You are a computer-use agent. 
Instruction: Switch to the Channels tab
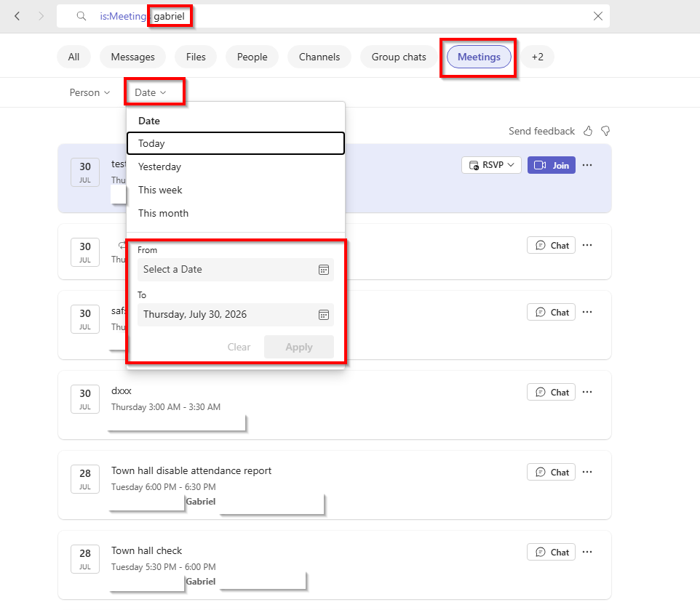[x=319, y=57]
